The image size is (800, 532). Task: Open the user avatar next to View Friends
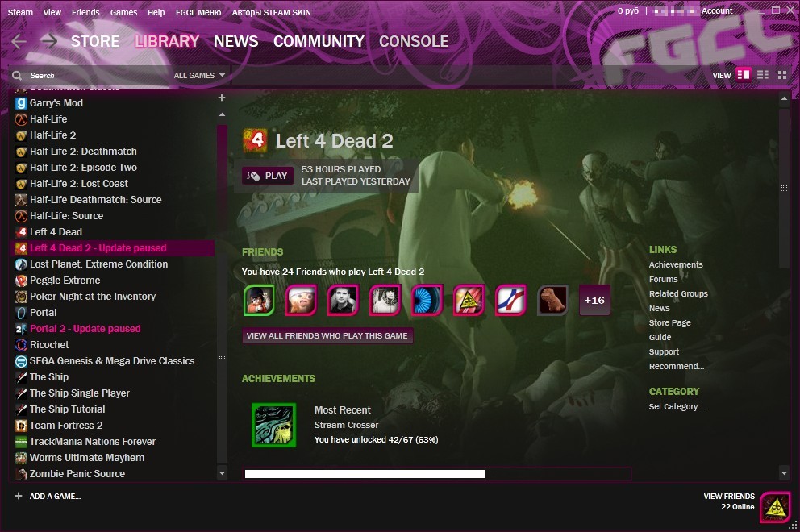pyautogui.click(x=775, y=506)
